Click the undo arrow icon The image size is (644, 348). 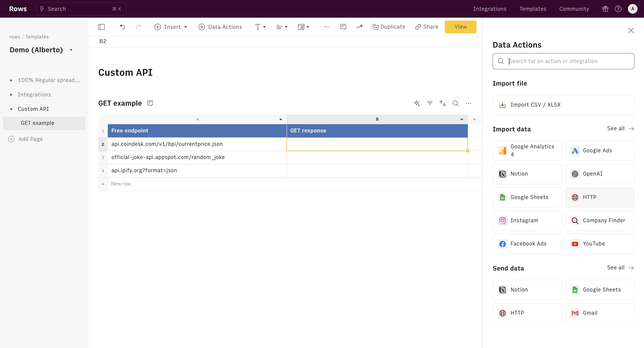click(x=122, y=27)
